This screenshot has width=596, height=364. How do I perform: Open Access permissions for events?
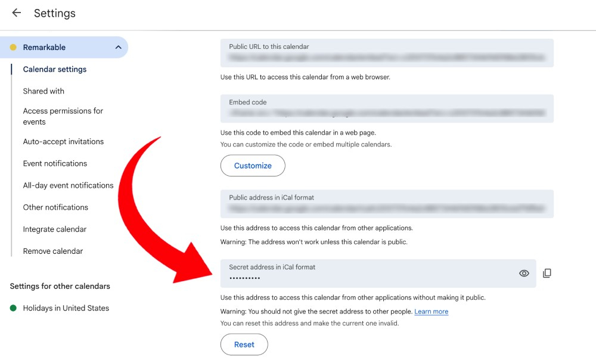pyautogui.click(x=63, y=116)
